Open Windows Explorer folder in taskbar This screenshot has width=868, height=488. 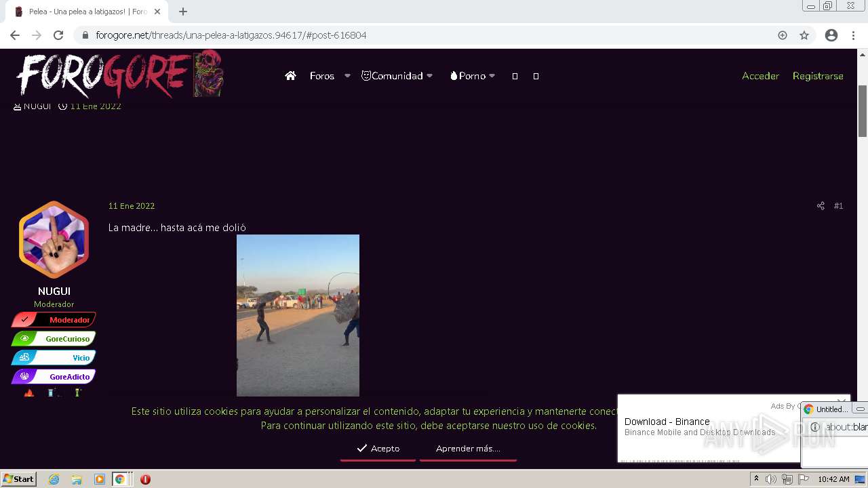pos(77,479)
